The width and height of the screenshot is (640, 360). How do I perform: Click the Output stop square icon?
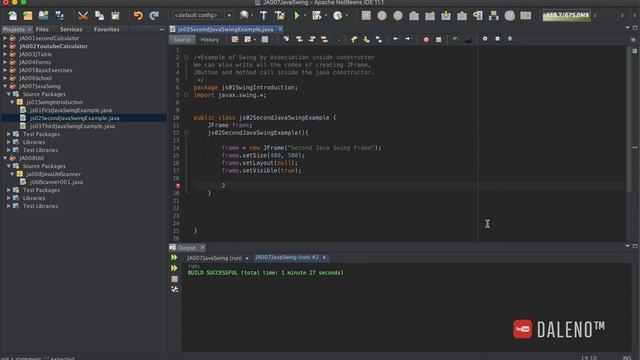point(174,279)
